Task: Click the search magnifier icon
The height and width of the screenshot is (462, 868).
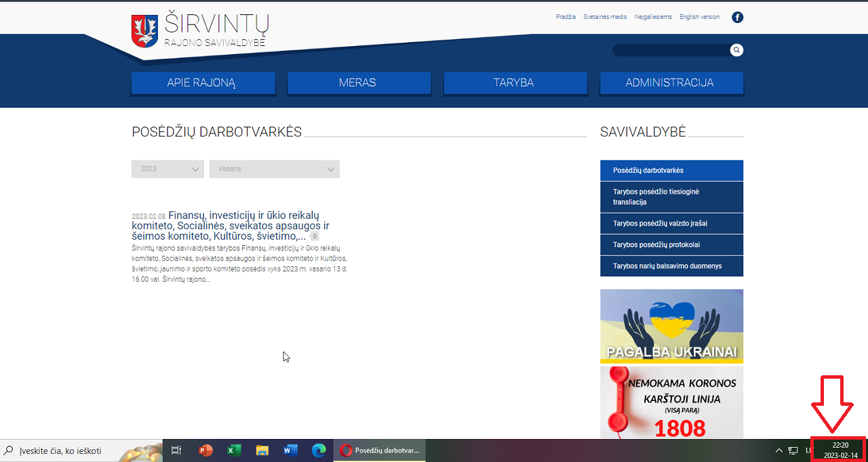Action: tap(736, 50)
